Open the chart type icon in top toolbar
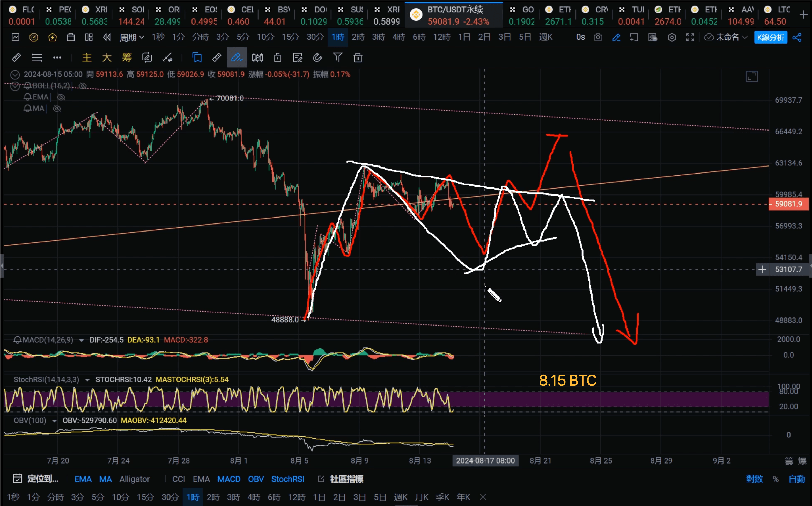Screen dimensions: 812x506 (x=15, y=37)
